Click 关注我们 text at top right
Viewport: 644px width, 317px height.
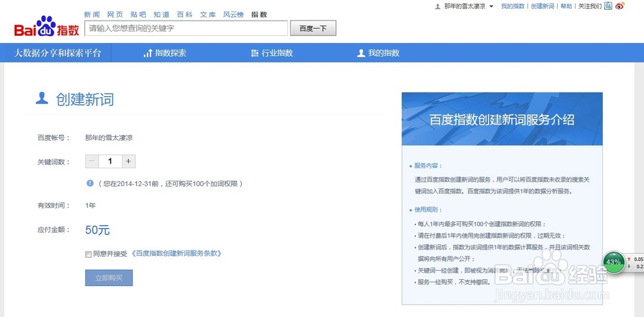(x=590, y=6)
